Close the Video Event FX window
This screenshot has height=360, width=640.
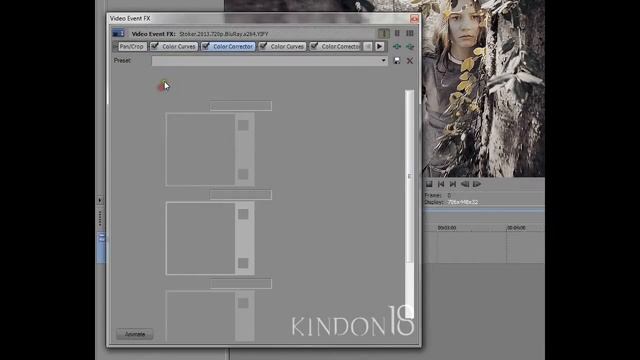coord(414,19)
